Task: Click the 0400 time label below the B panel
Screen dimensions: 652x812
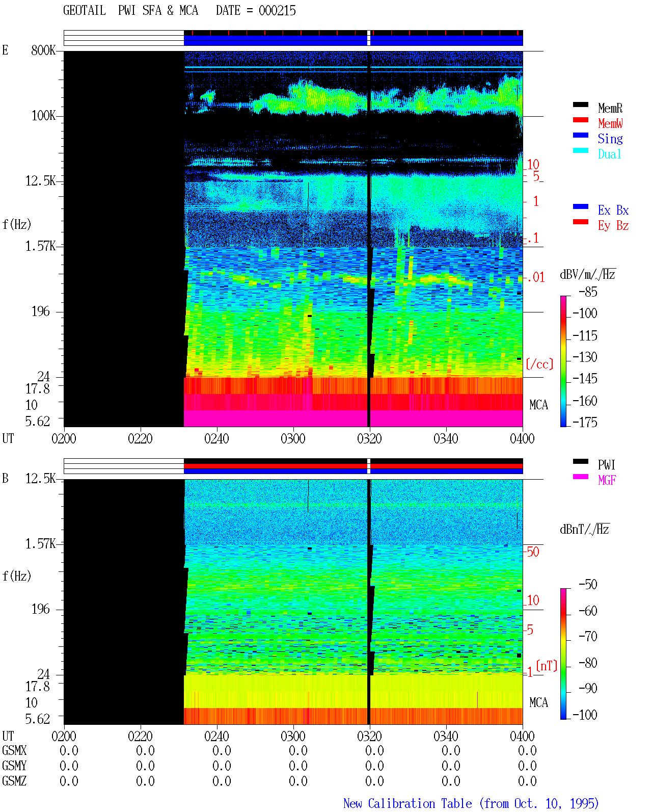Action: 522,736
